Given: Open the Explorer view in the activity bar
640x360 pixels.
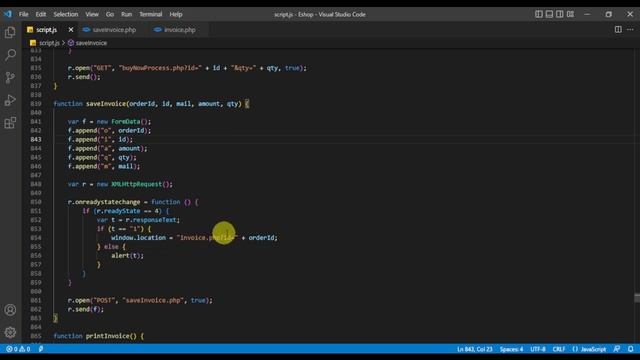Looking at the screenshot, I should (x=10, y=32).
